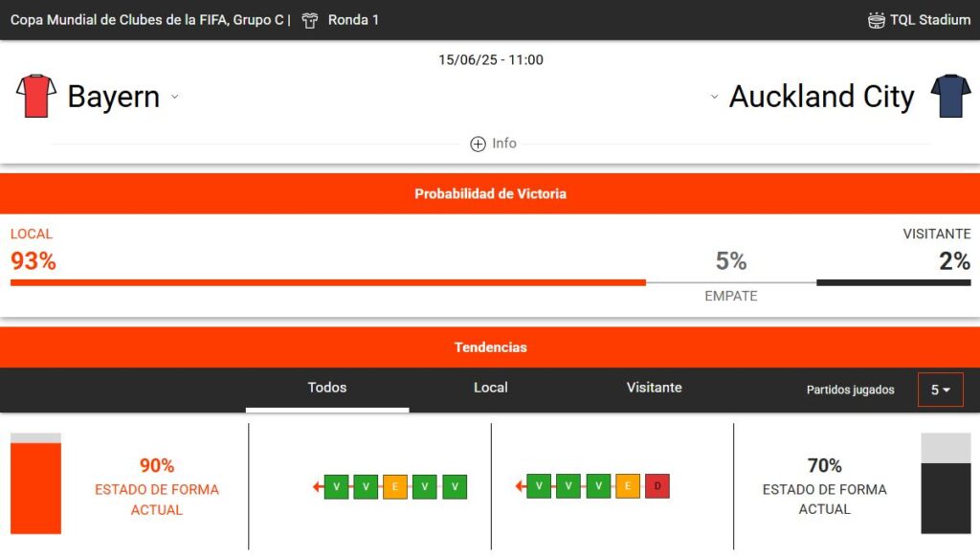Click the stadium icon next to TQL Stadium
980x558 pixels.
877,20
